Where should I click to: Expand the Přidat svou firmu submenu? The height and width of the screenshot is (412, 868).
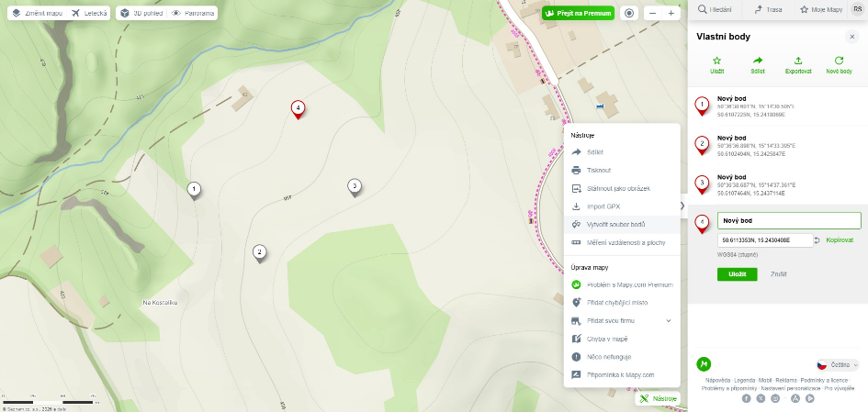(x=668, y=321)
